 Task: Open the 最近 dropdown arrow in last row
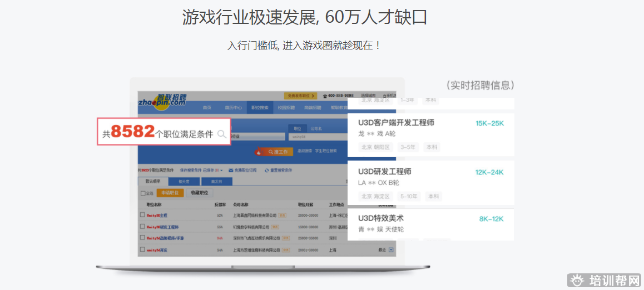pos(391,250)
